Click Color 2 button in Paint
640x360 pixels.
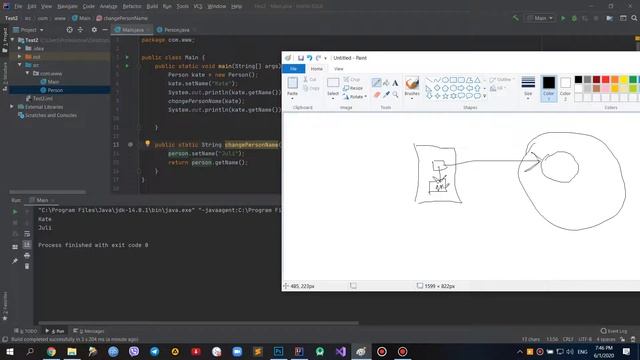(x=565, y=88)
